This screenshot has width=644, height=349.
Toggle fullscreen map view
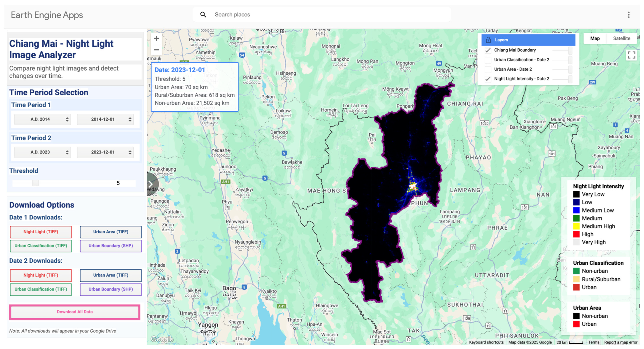click(631, 55)
